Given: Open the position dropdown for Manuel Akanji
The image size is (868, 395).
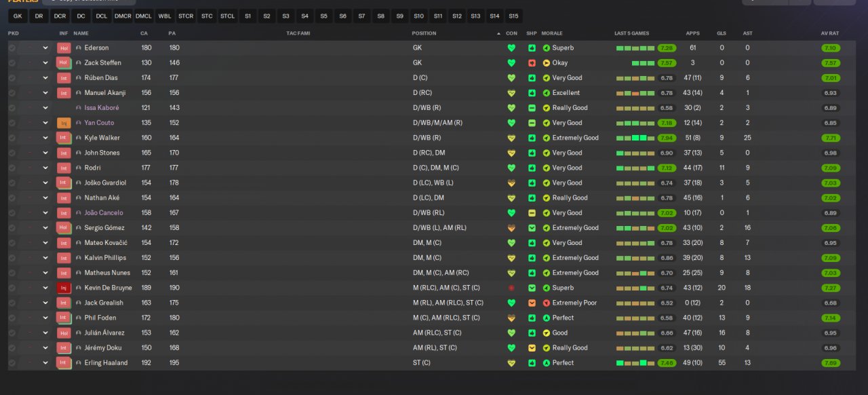Looking at the screenshot, I should 45,93.
